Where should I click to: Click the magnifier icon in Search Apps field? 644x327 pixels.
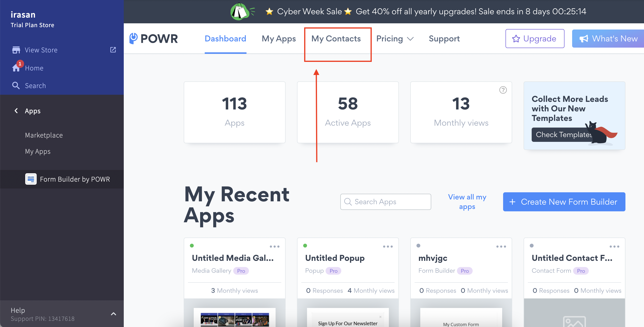pyautogui.click(x=348, y=202)
